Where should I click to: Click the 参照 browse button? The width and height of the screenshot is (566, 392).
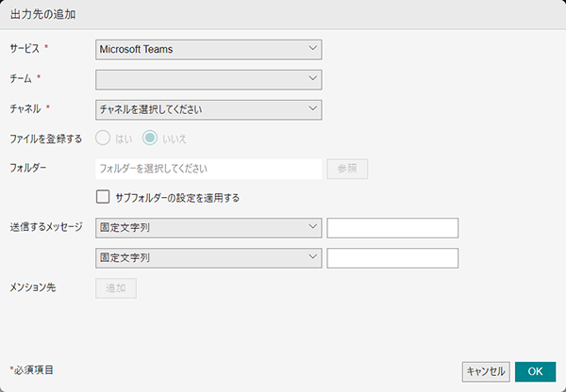coord(347,169)
